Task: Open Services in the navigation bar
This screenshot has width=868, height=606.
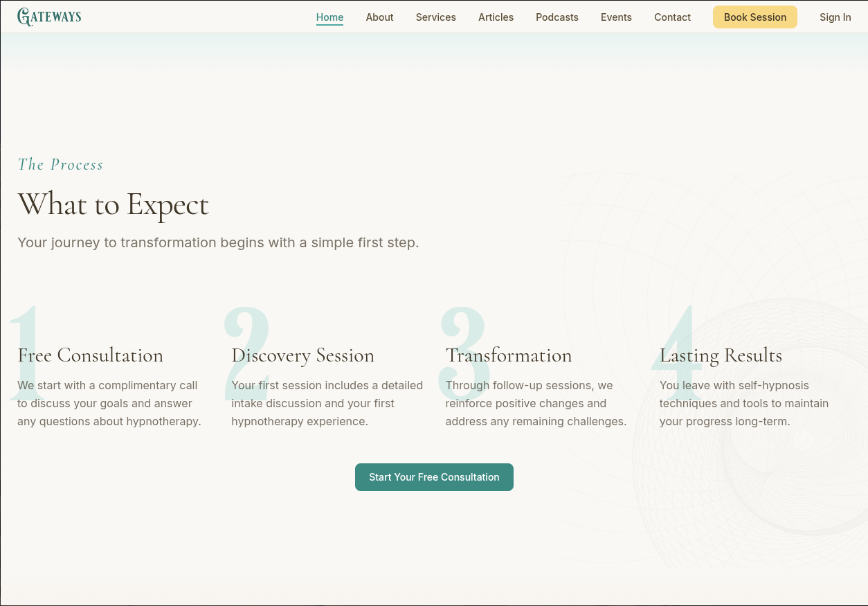Action: (435, 17)
